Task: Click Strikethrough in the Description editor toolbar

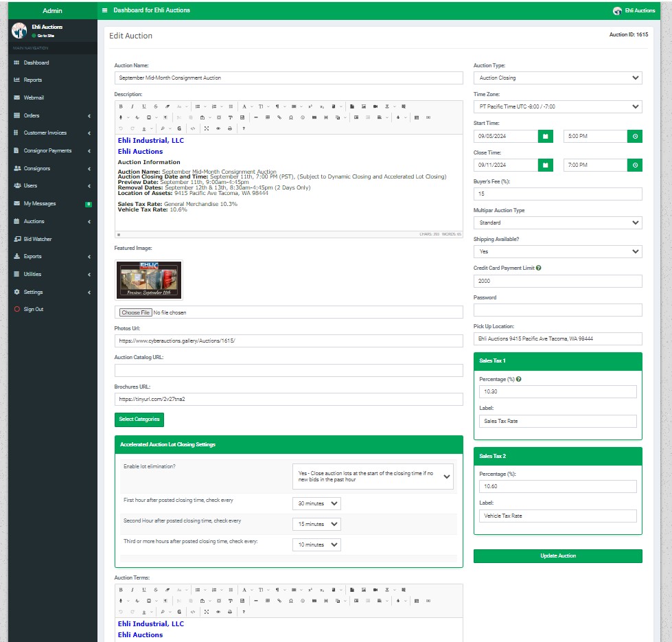Action: pyautogui.click(x=156, y=106)
